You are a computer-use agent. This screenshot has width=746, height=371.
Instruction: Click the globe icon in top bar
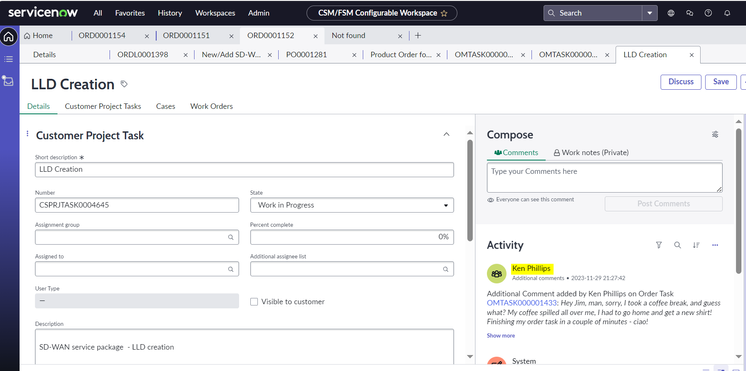[x=671, y=13]
